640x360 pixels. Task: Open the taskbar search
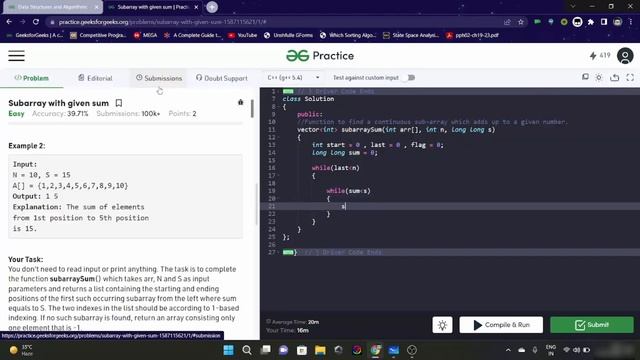[x=247, y=350]
